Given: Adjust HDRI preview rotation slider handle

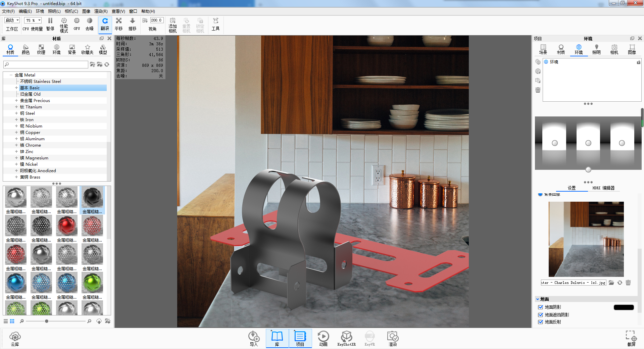Looking at the screenshot, I should click(x=588, y=169).
